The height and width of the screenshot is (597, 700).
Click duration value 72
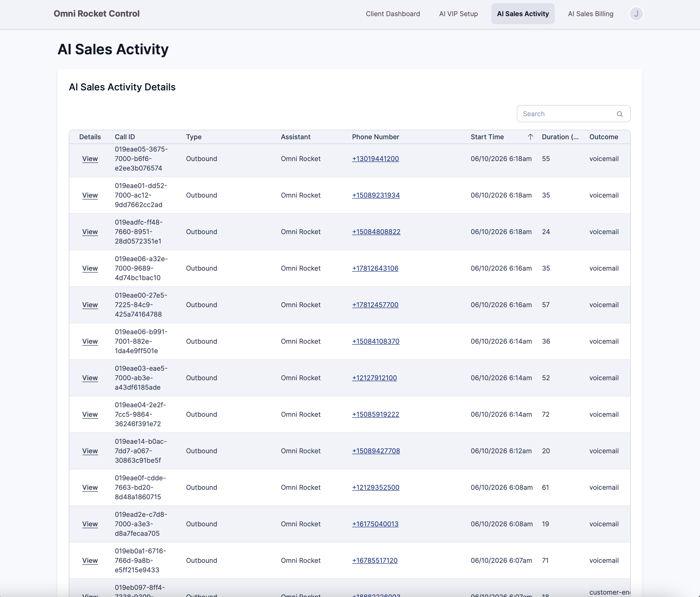546,414
